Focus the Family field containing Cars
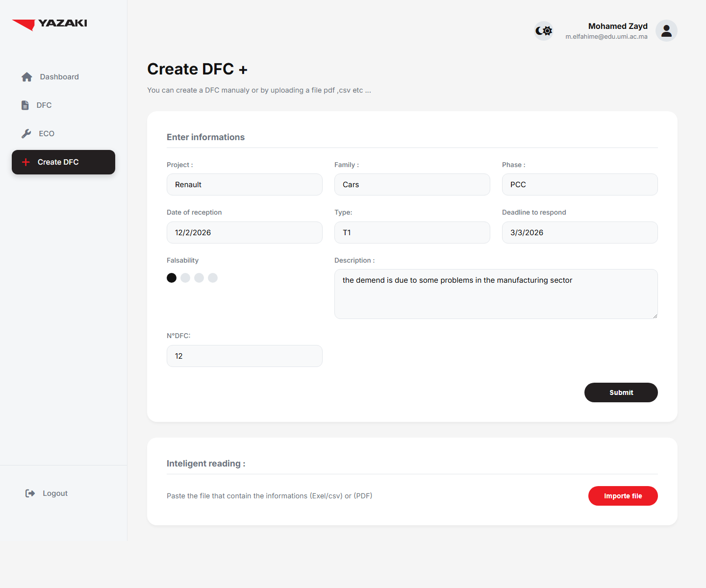706x588 pixels. (x=412, y=185)
